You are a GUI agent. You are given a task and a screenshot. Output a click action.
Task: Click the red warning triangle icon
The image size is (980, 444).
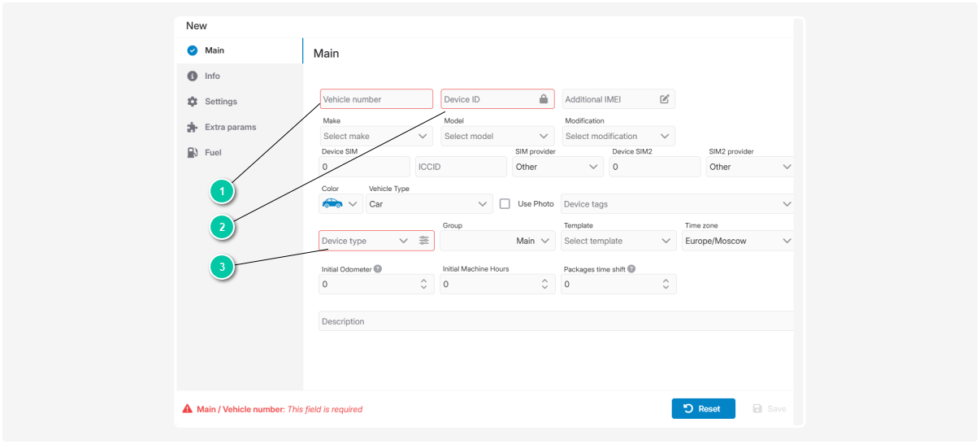pyautogui.click(x=188, y=409)
